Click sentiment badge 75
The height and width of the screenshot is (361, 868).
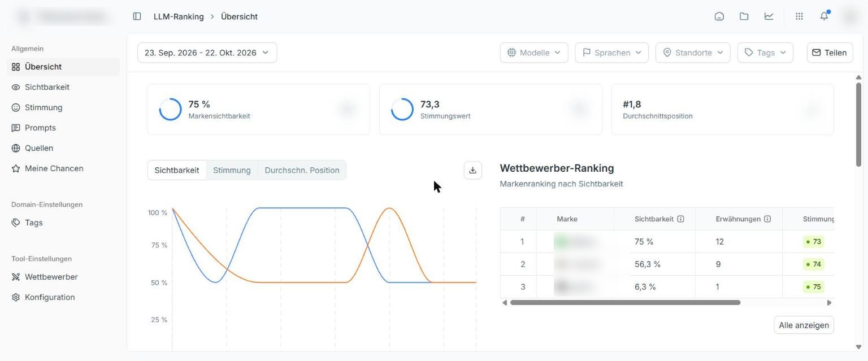coord(814,286)
